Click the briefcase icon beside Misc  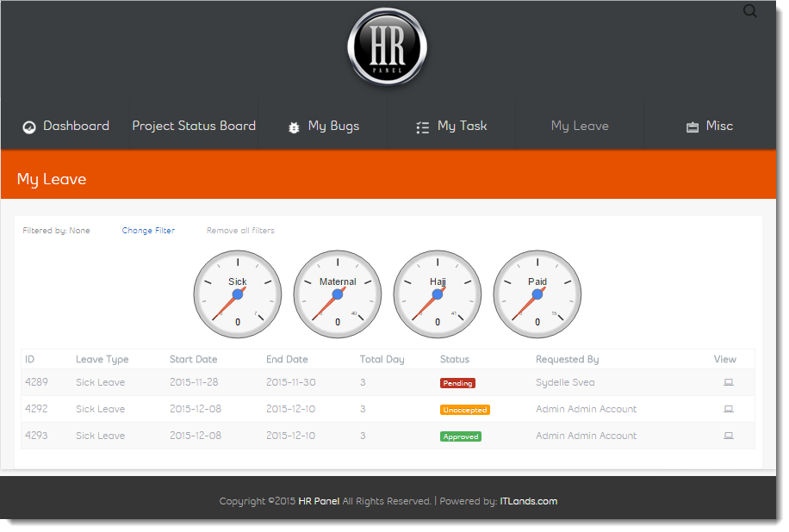point(693,127)
